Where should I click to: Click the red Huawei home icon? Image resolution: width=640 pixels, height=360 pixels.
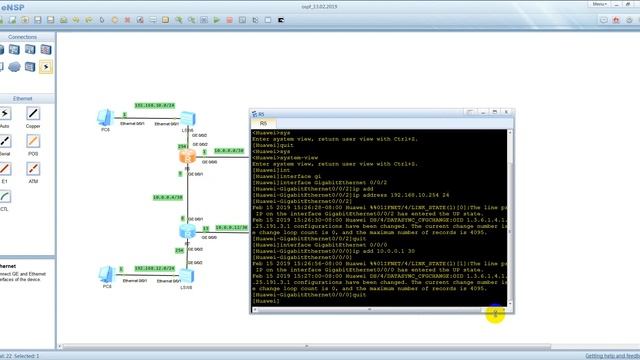[616, 20]
